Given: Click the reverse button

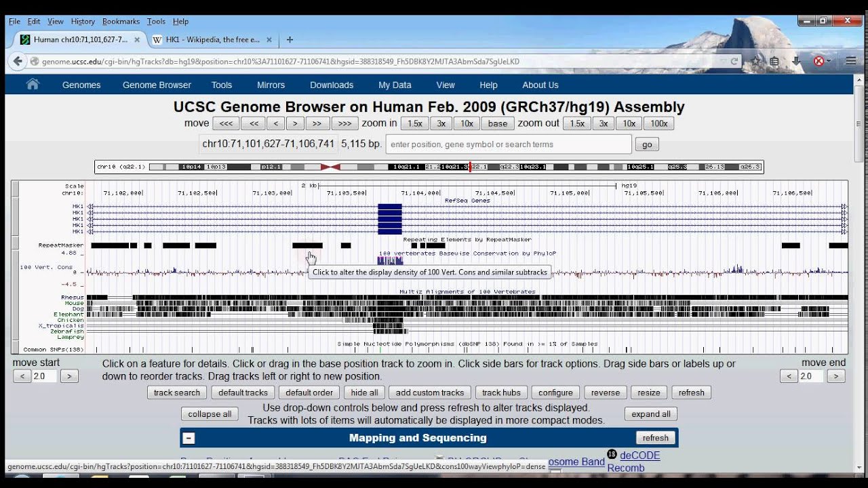Looking at the screenshot, I should point(606,392).
